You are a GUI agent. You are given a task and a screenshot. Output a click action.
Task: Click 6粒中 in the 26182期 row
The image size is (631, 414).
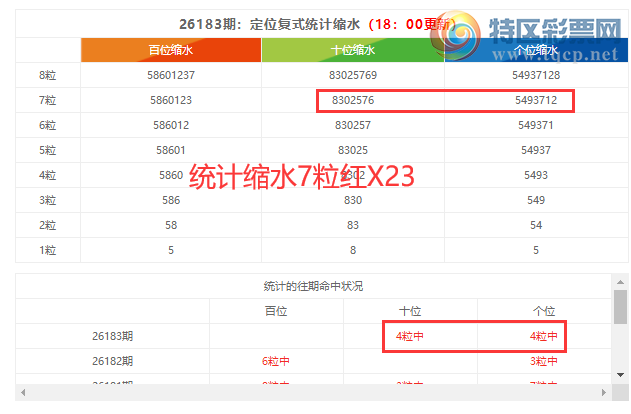[276, 361]
